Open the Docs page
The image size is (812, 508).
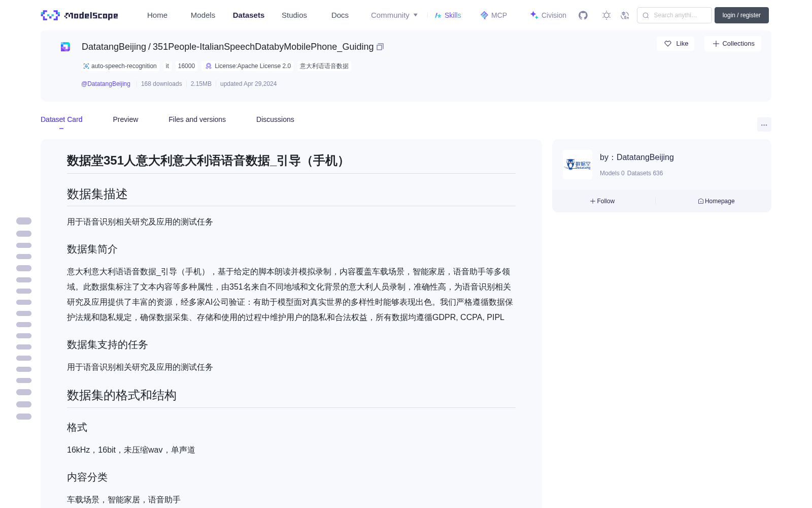pyautogui.click(x=340, y=15)
